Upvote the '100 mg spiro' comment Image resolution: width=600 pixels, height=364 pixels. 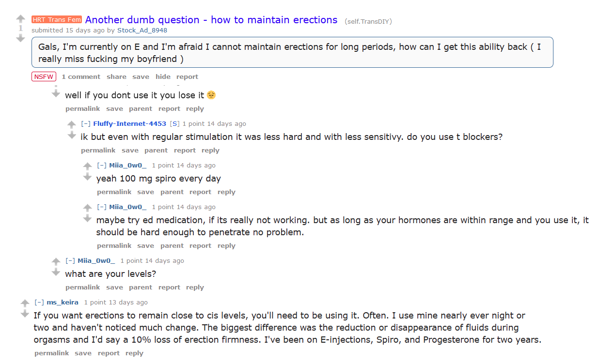tap(87, 166)
